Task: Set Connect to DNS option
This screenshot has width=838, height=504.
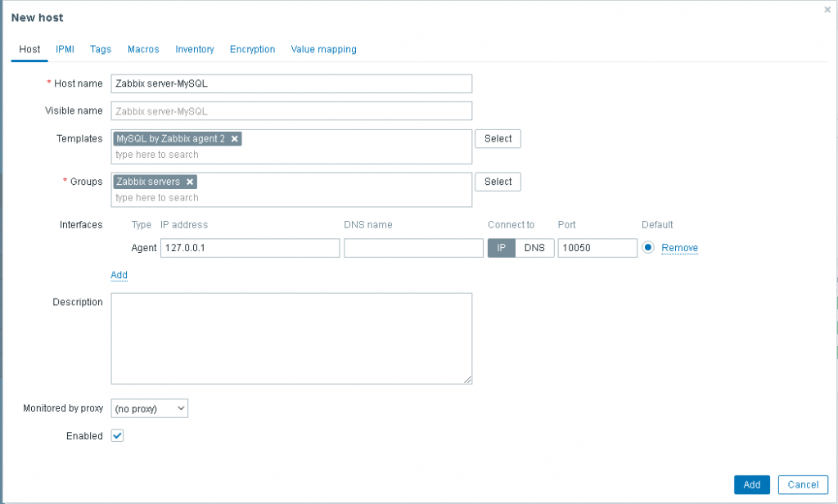Action: click(534, 248)
